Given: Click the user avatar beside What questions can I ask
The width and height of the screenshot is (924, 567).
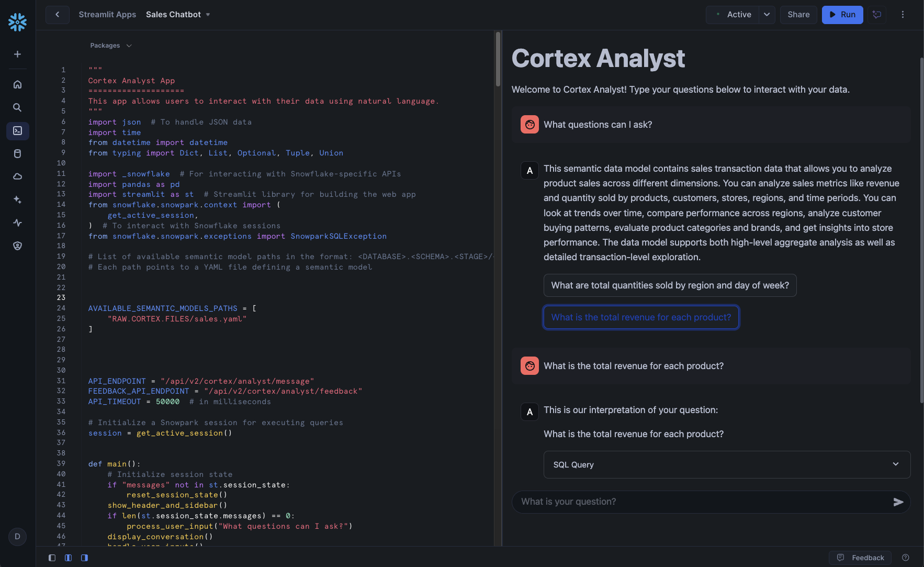Looking at the screenshot, I should tap(529, 125).
